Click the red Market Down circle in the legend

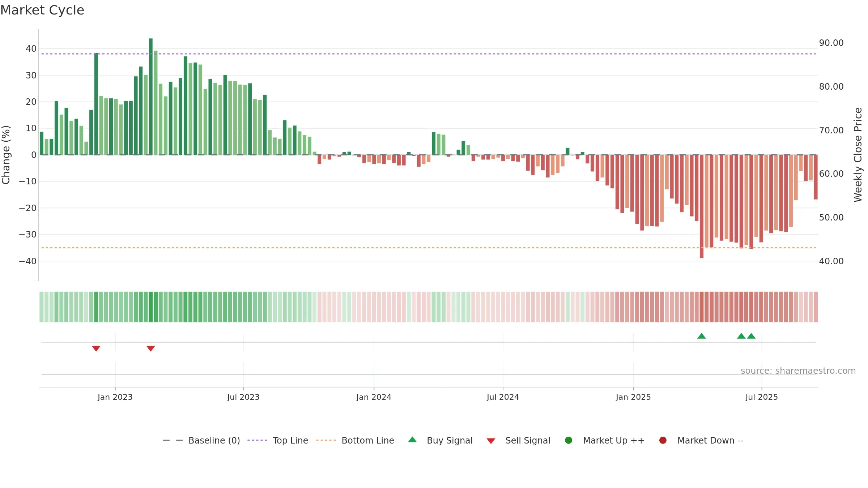pos(663,440)
